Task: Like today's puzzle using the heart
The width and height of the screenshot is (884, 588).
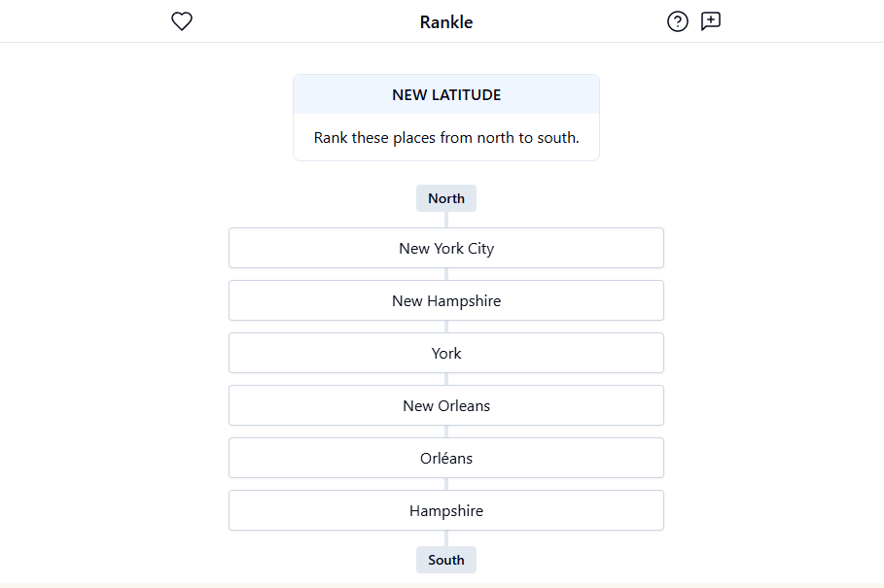Action: coord(181,20)
